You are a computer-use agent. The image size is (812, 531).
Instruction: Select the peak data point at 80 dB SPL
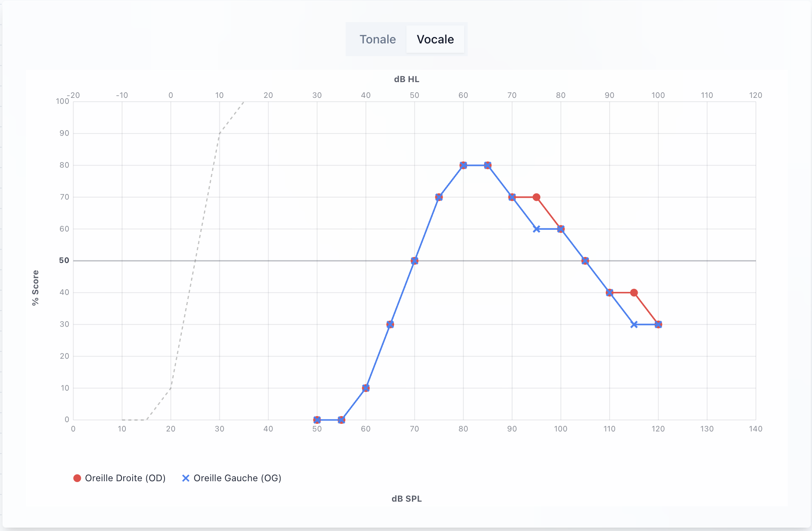(x=463, y=166)
